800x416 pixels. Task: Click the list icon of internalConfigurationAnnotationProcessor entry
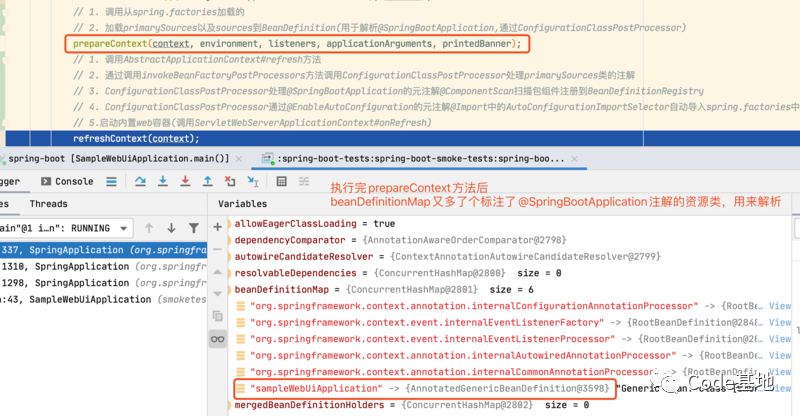241,306
